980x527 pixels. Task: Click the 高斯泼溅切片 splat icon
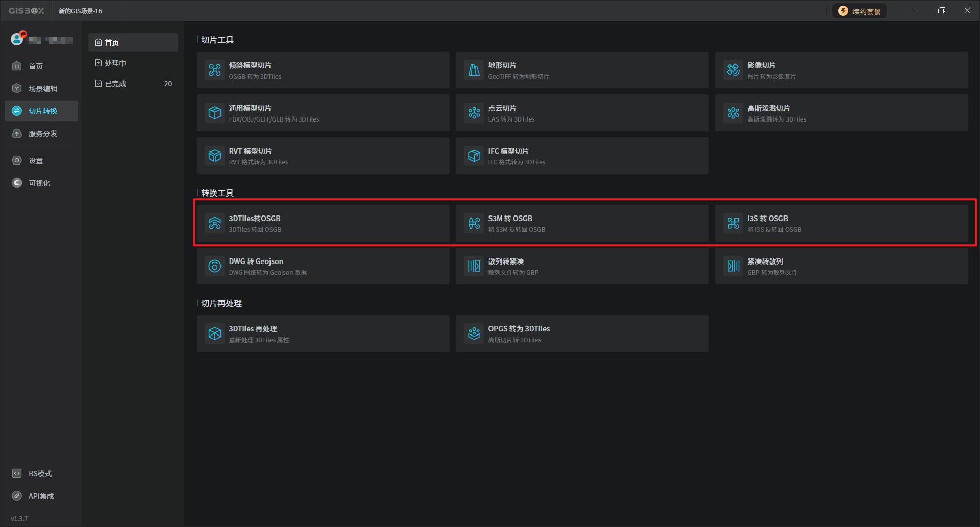[x=733, y=113]
